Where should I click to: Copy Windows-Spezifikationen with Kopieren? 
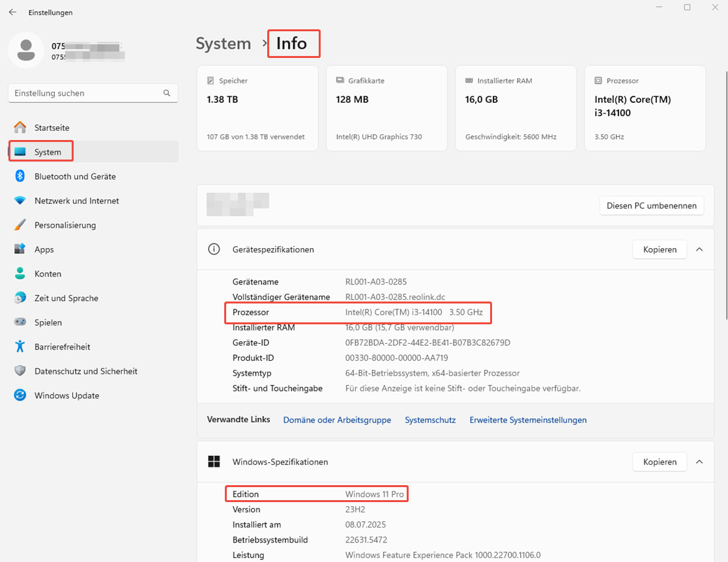660,462
